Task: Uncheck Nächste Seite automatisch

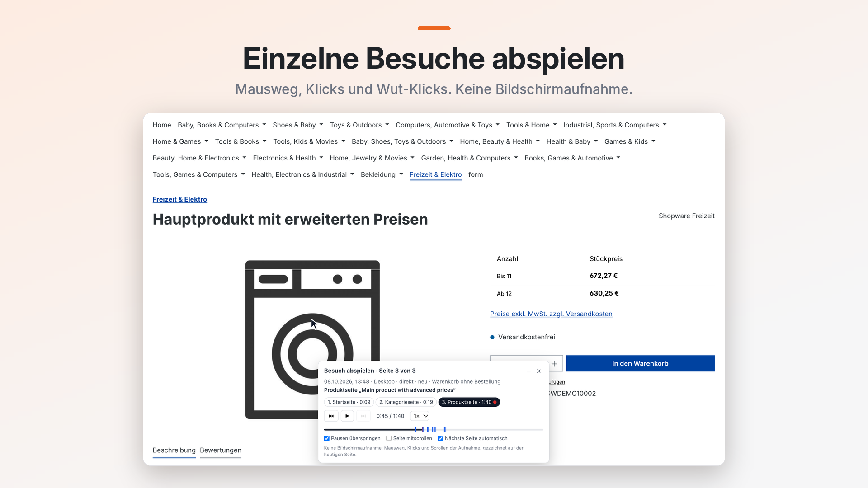Action: coord(441,438)
